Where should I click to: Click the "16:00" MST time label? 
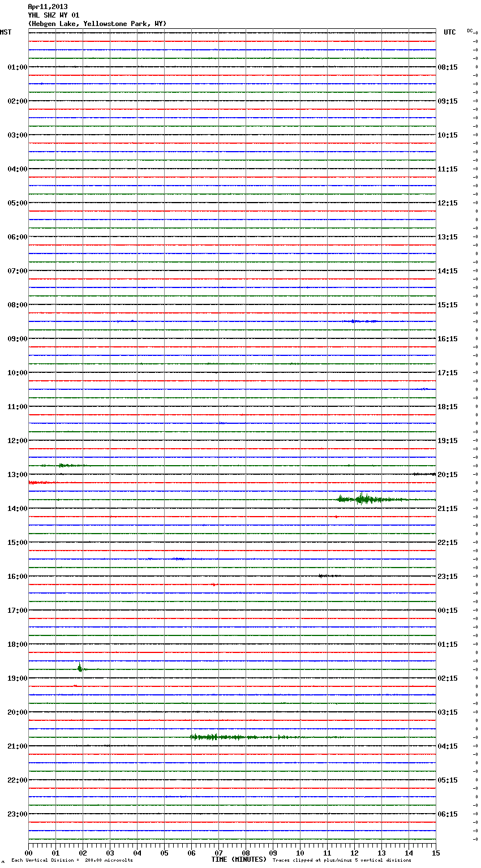[x=18, y=577]
